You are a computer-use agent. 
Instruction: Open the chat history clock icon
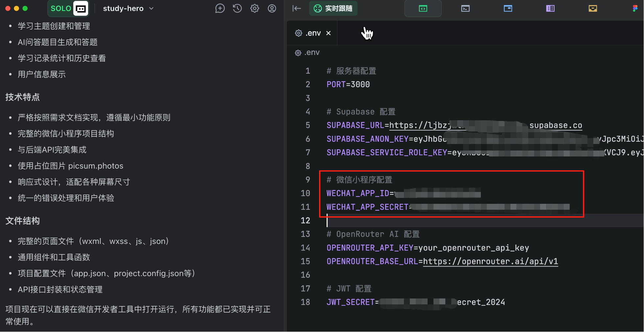(237, 9)
